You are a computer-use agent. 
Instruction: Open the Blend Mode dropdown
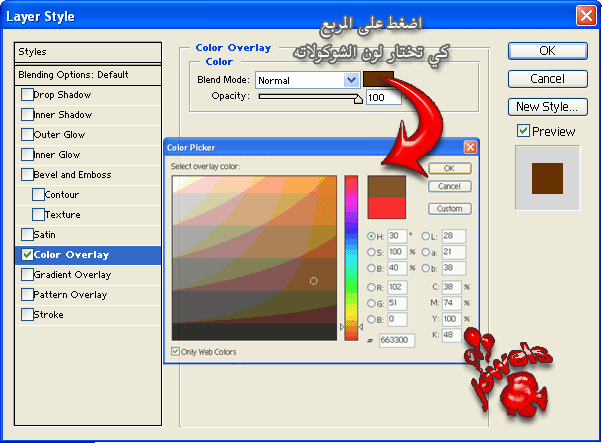point(351,79)
